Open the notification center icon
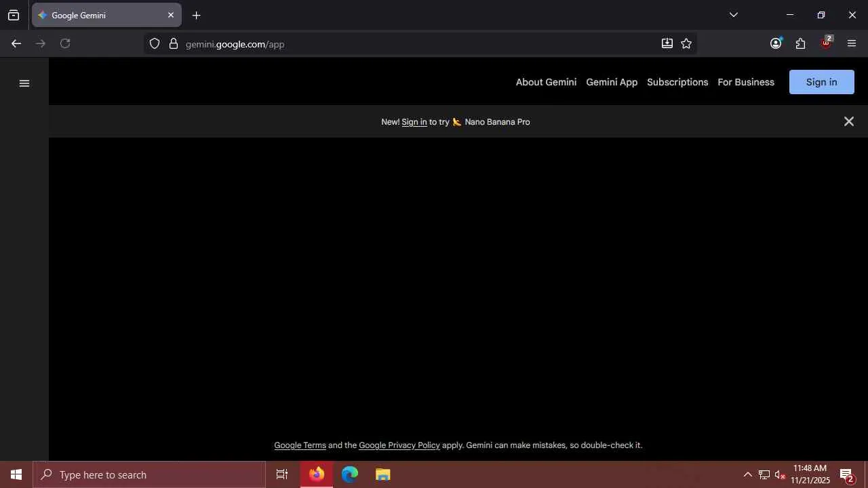 point(847,474)
